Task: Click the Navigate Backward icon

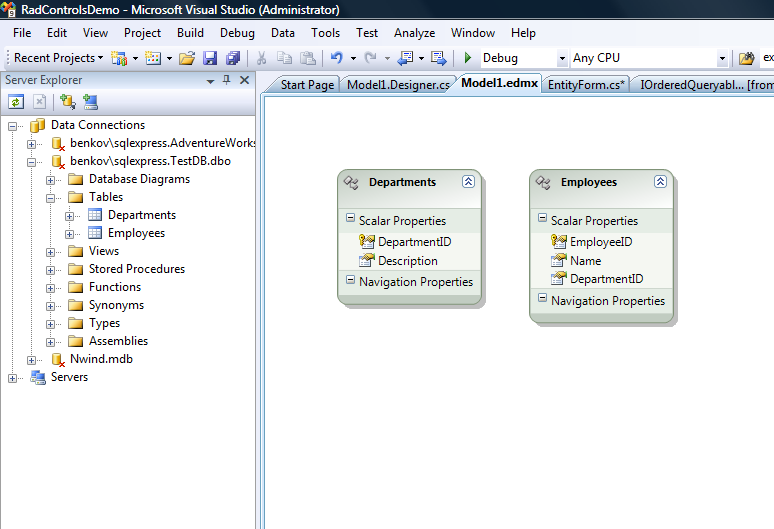Action: [405, 58]
